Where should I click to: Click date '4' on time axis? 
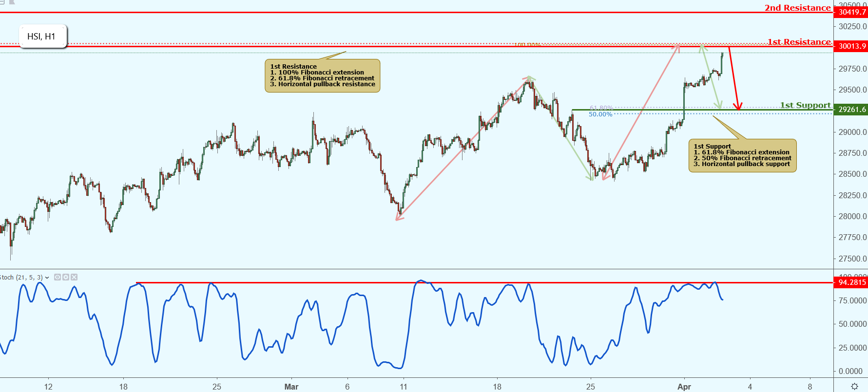coord(750,387)
